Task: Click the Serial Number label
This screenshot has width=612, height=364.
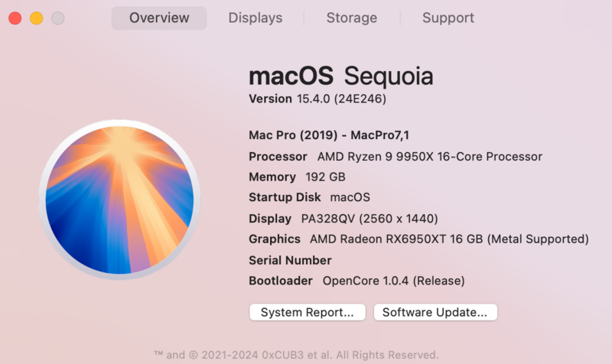Action: pos(290,260)
